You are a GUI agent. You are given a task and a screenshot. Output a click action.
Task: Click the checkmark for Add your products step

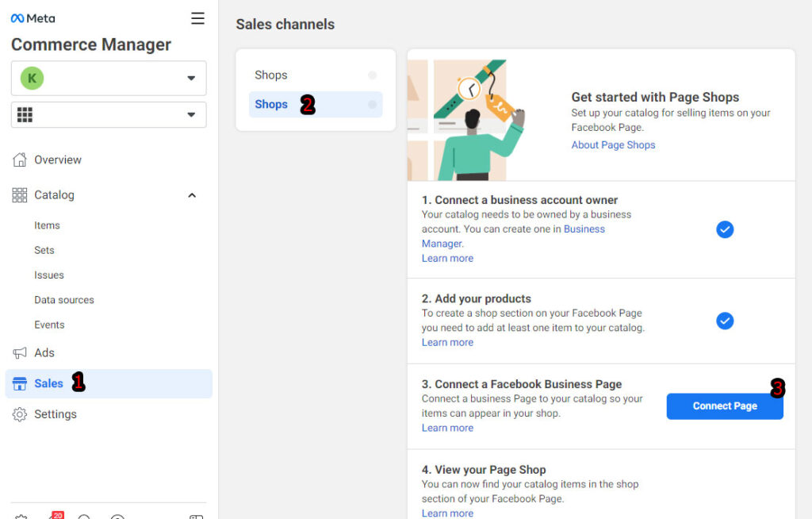tap(724, 321)
